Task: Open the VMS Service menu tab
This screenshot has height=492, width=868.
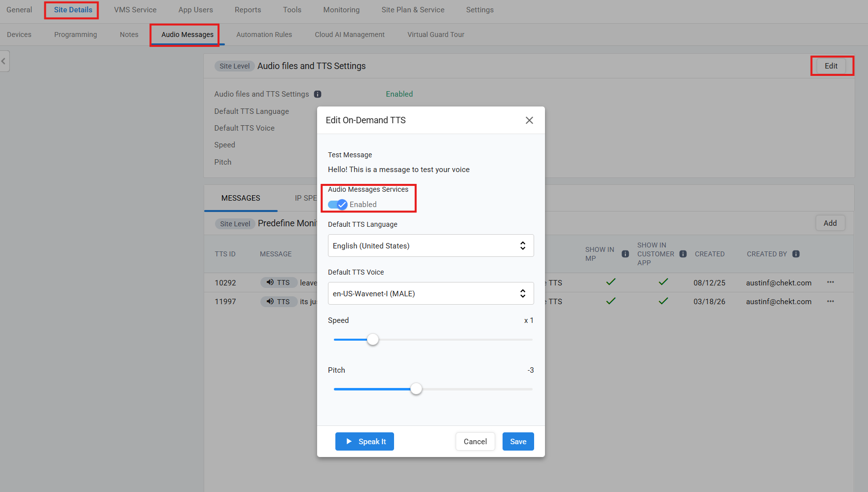Action: tap(135, 10)
